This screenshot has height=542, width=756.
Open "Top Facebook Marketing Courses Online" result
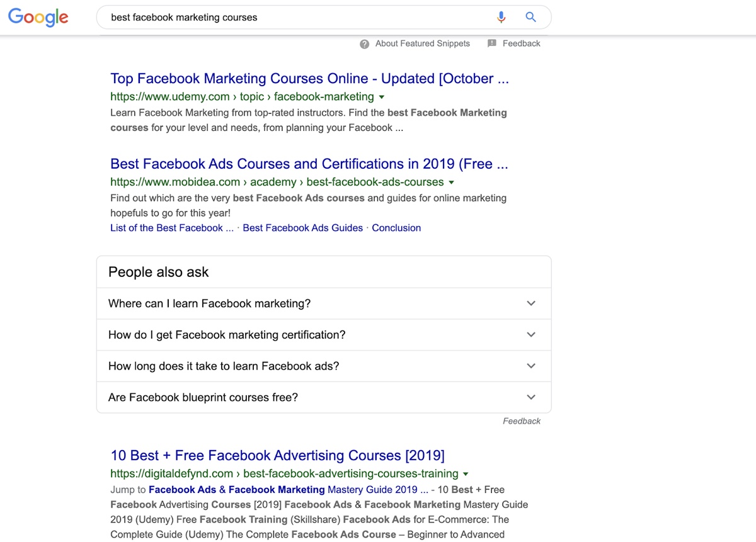point(309,79)
